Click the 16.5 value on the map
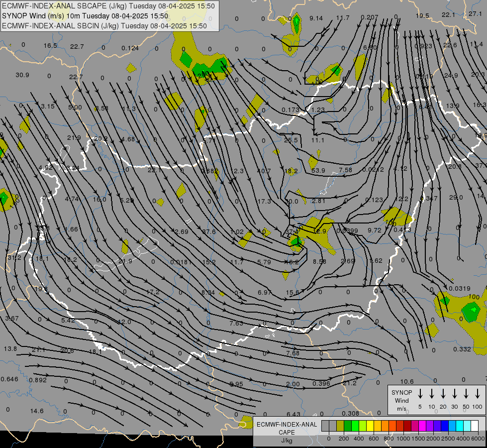The image size is (487, 448). [x=50, y=46]
